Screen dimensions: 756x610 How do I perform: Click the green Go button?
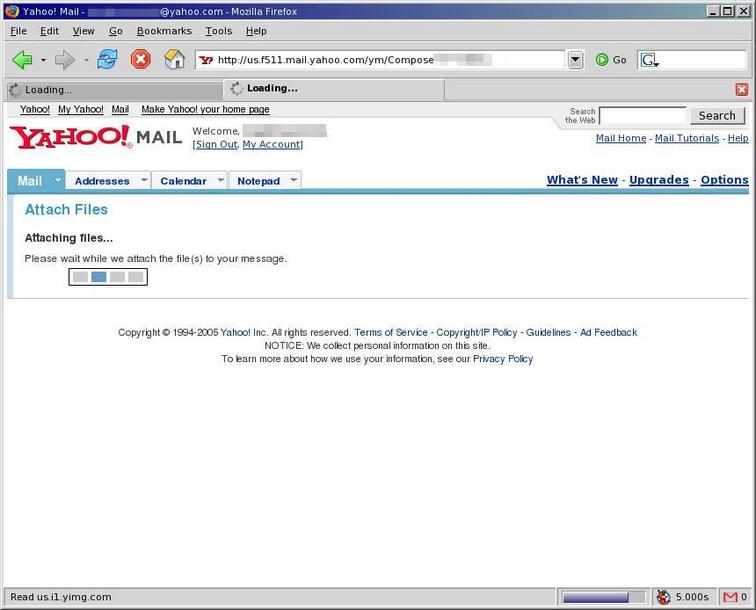click(611, 60)
